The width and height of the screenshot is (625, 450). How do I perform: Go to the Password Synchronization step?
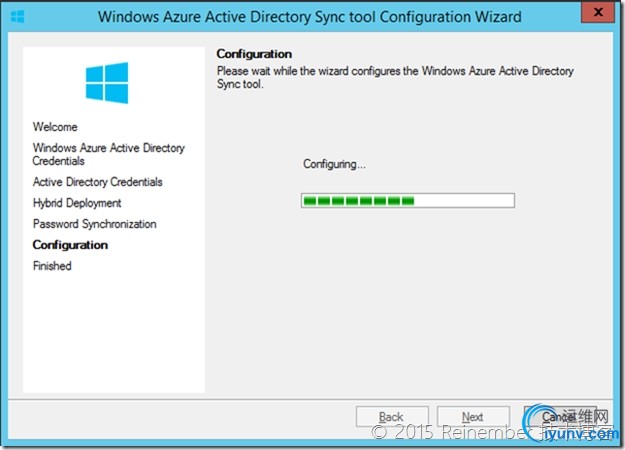pos(94,224)
